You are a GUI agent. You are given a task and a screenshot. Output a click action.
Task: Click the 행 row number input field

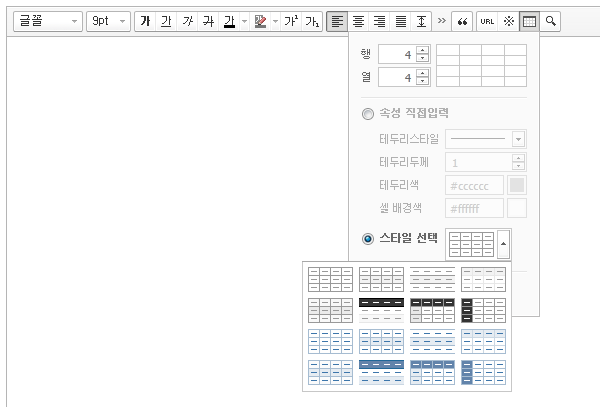click(397, 54)
